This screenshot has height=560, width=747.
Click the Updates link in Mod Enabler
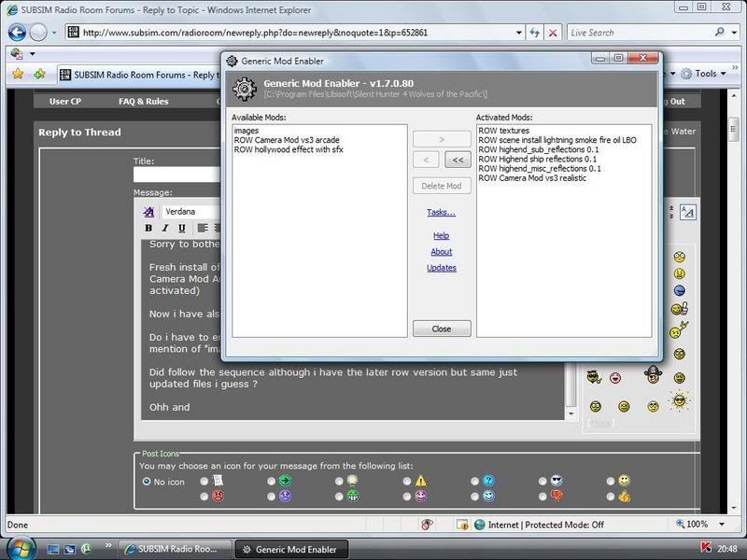441,268
